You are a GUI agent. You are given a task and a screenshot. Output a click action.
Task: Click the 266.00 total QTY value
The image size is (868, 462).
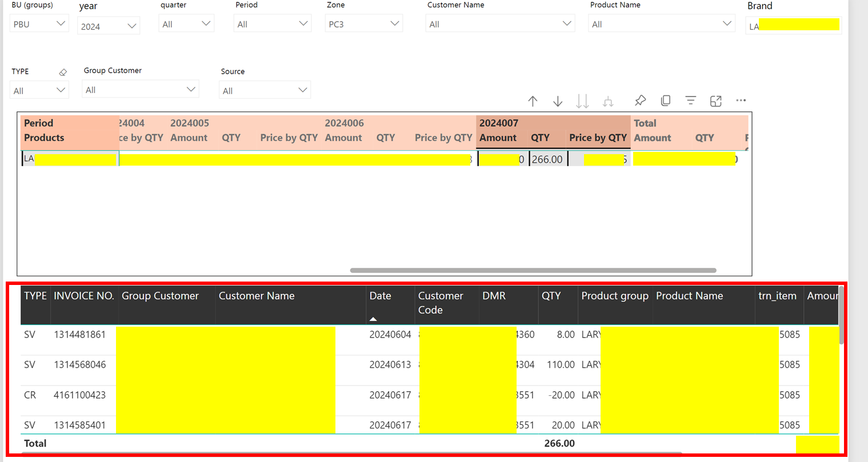[x=559, y=443]
